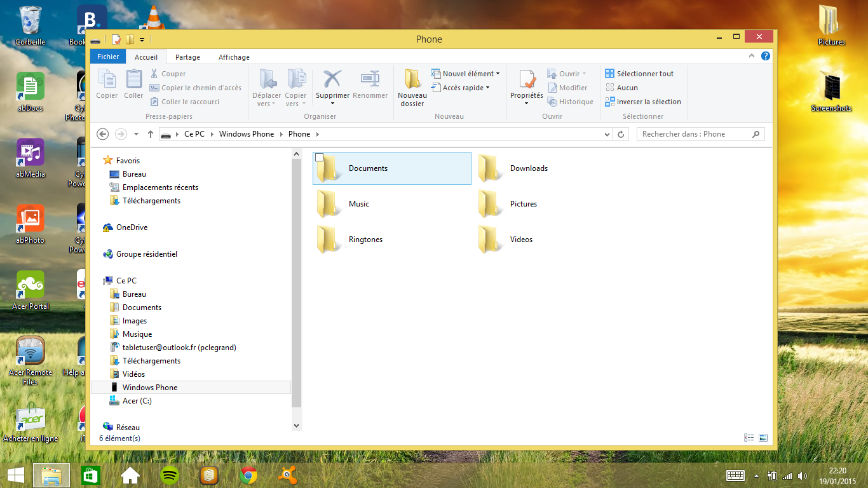Click the Historique command
The width and height of the screenshot is (868, 488).
click(570, 102)
